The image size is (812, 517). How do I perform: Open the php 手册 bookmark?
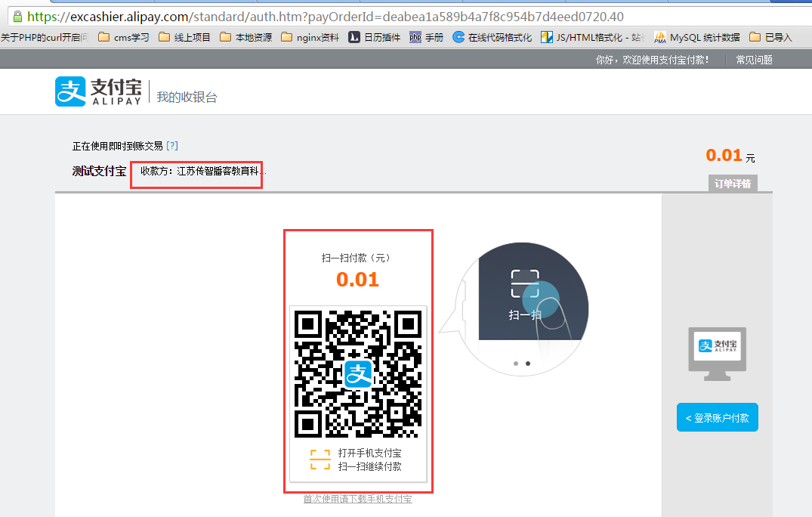tap(426, 37)
